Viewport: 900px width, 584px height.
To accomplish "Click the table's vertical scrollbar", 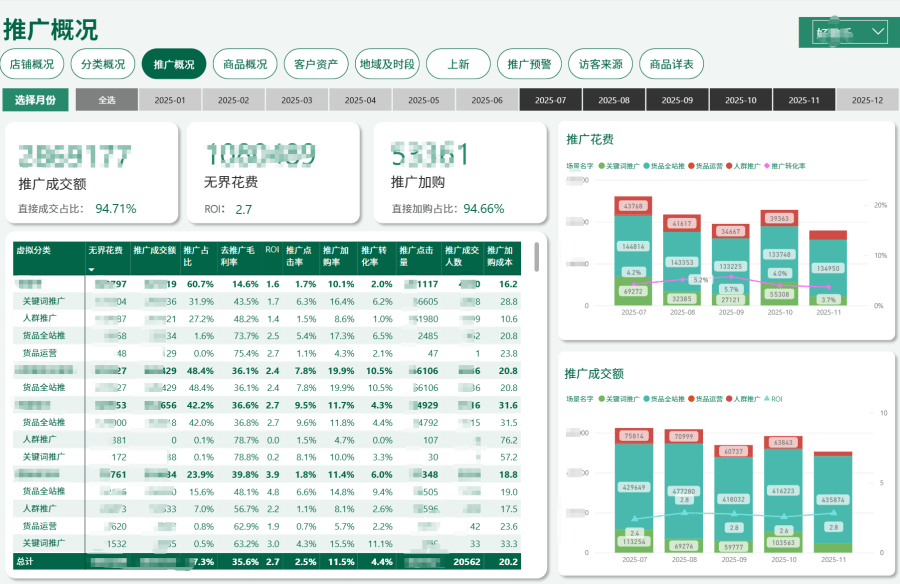I will coord(537,258).
